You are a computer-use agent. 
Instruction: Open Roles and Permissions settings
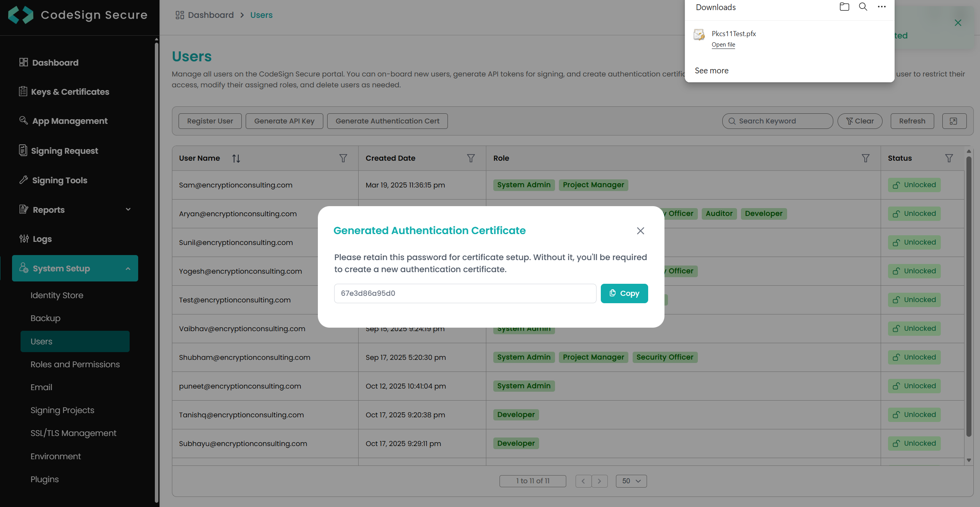point(75,364)
